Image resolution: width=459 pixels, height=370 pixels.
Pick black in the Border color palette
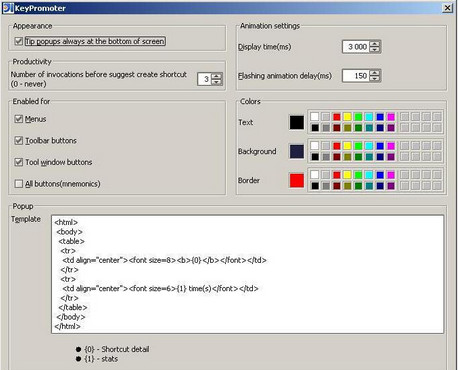[x=315, y=186]
